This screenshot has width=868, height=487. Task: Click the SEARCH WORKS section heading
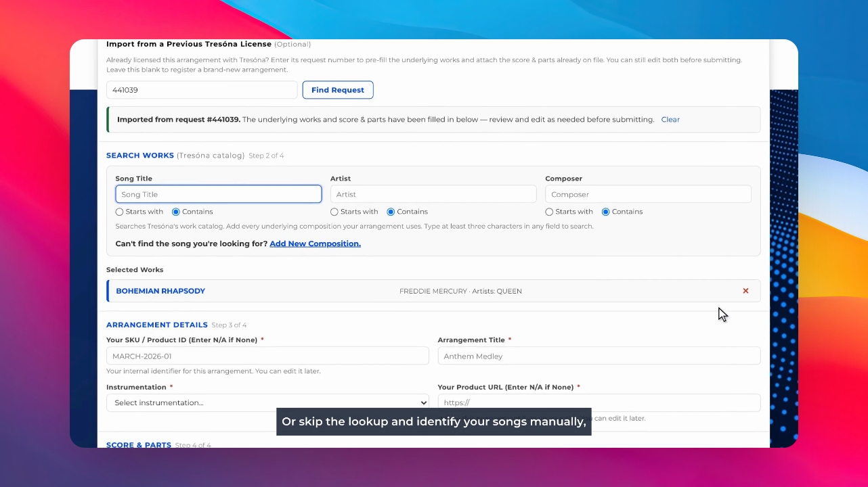140,156
